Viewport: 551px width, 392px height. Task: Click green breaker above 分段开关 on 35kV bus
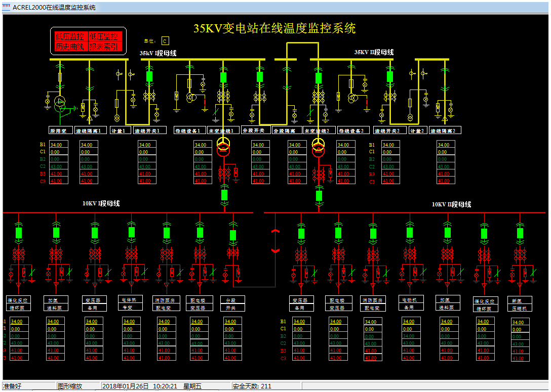point(260,76)
